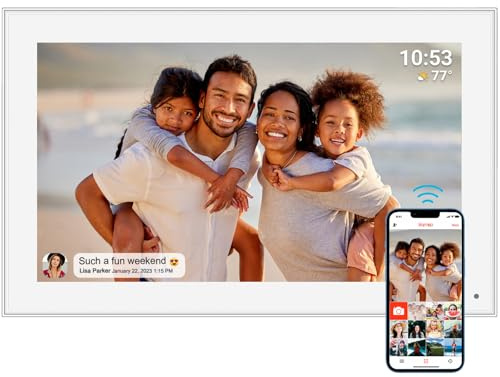
Task: Tap the top-left icon in phone app header
Action: point(395,225)
